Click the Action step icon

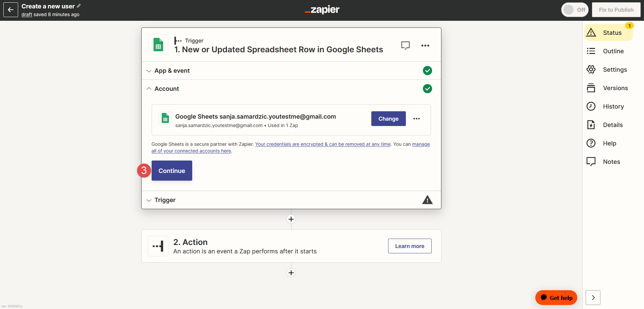[158, 246]
